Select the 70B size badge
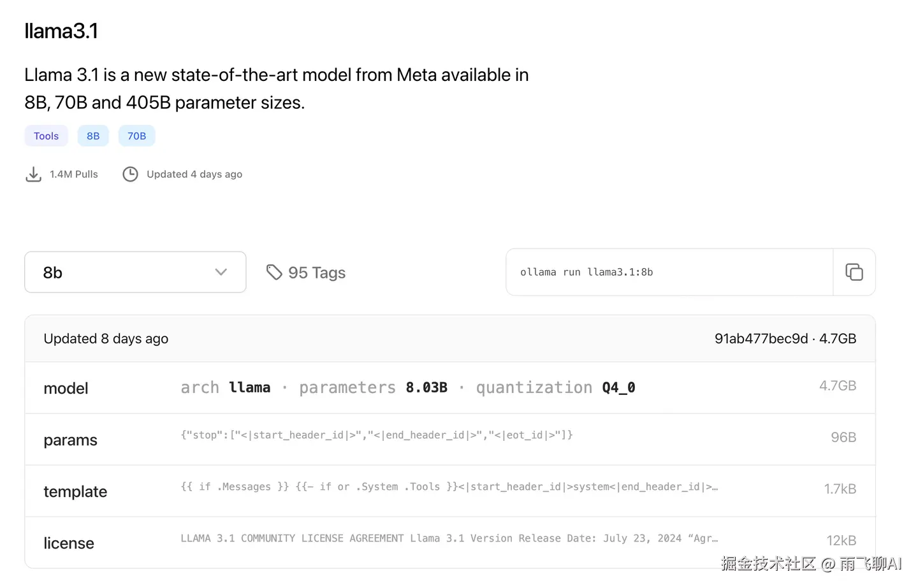Image resolution: width=918 pixels, height=588 pixels. (136, 136)
